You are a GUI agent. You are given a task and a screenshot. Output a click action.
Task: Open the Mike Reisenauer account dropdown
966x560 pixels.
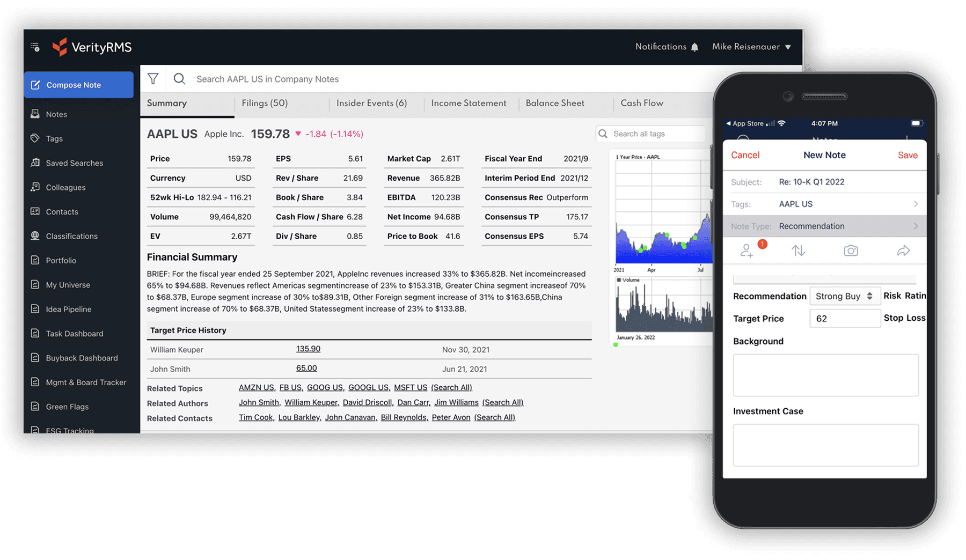click(751, 47)
